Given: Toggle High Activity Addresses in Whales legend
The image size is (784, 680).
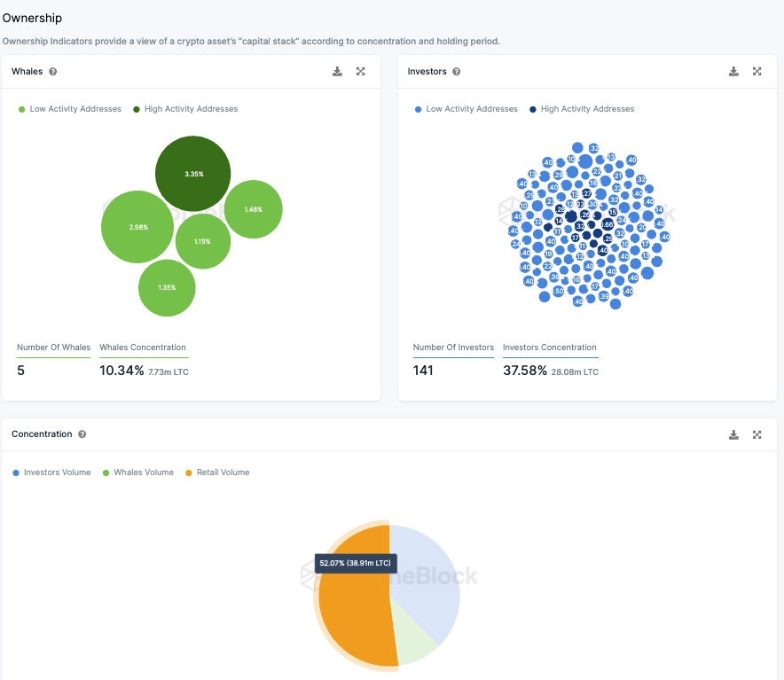Looking at the screenshot, I should pos(185,109).
